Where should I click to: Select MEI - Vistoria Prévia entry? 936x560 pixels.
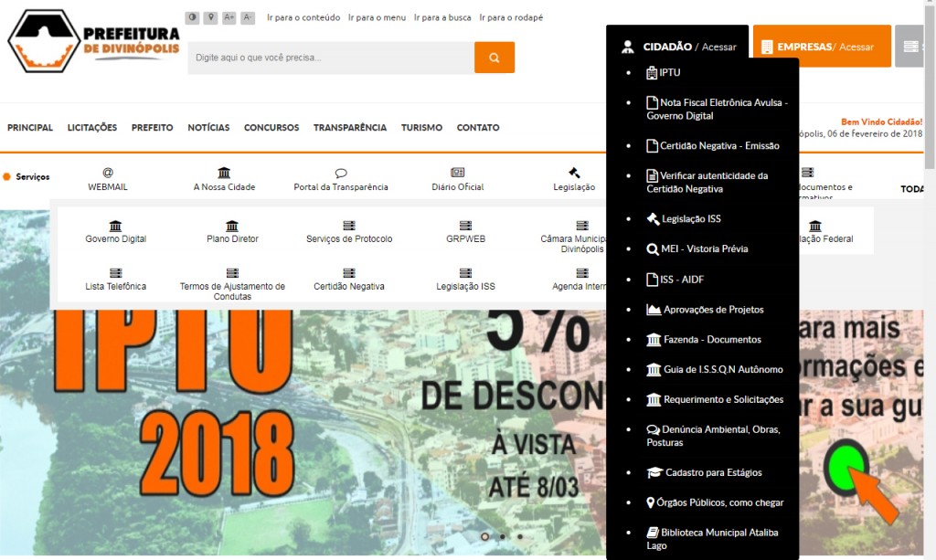coord(697,248)
